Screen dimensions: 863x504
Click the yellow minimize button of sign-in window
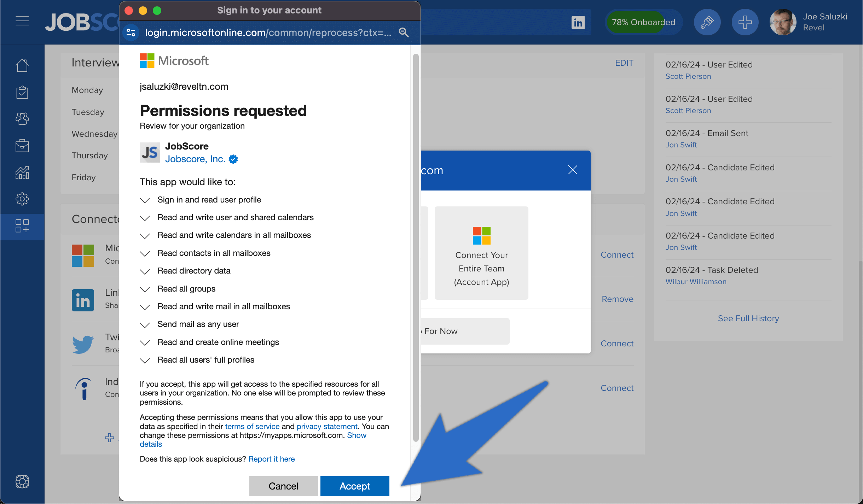(x=143, y=11)
